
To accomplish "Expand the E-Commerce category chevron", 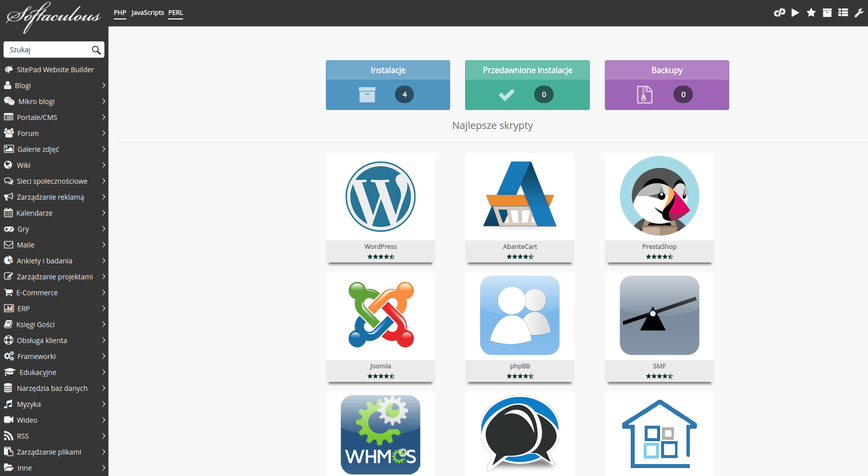I will (x=103, y=292).
